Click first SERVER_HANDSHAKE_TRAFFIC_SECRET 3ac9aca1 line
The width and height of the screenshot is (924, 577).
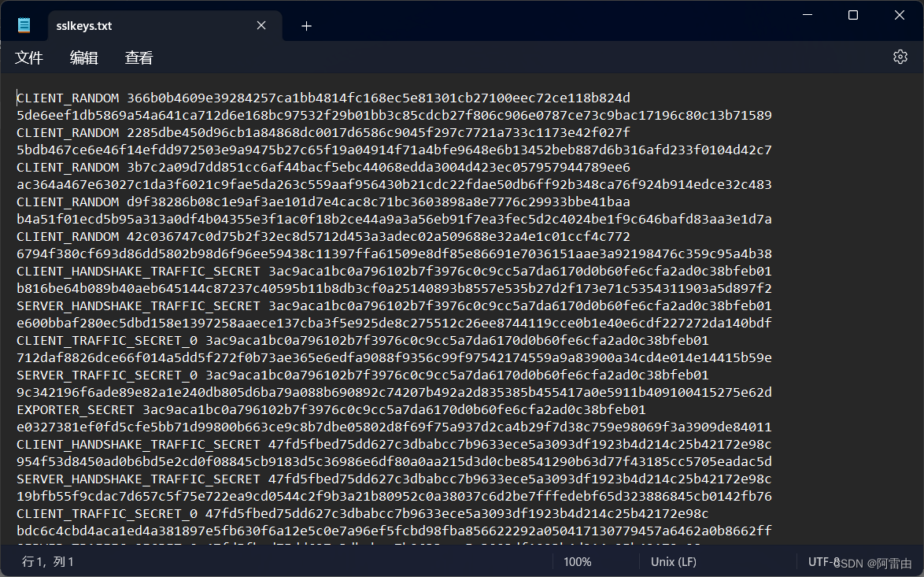coord(394,306)
